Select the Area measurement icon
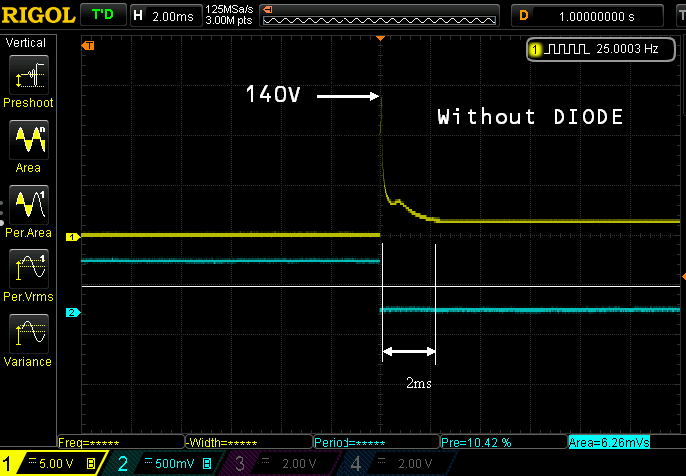 [x=28, y=140]
